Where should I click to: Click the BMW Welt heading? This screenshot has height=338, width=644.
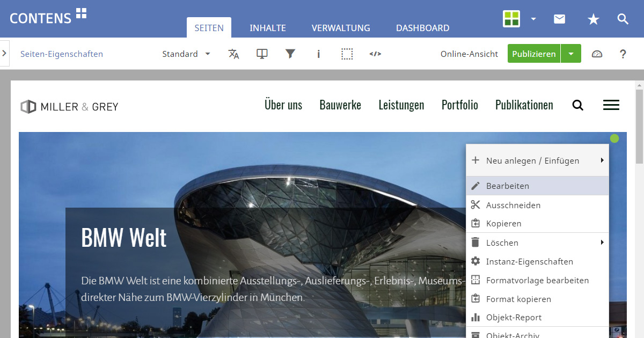(124, 238)
